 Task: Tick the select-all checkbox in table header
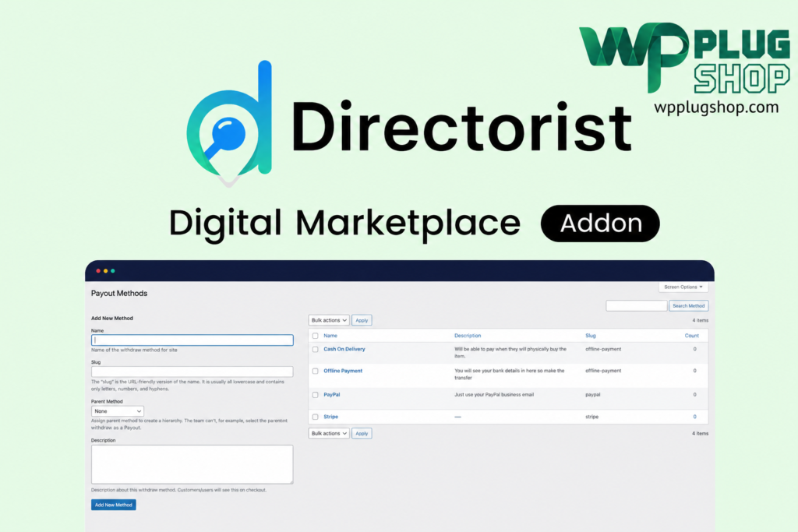[x=315, y=336]
